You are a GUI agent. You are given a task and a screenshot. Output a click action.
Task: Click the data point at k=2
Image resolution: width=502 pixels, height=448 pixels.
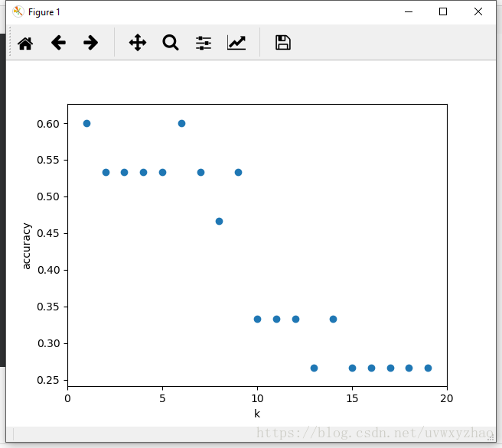pyautogui.click(x=106, y=172)
